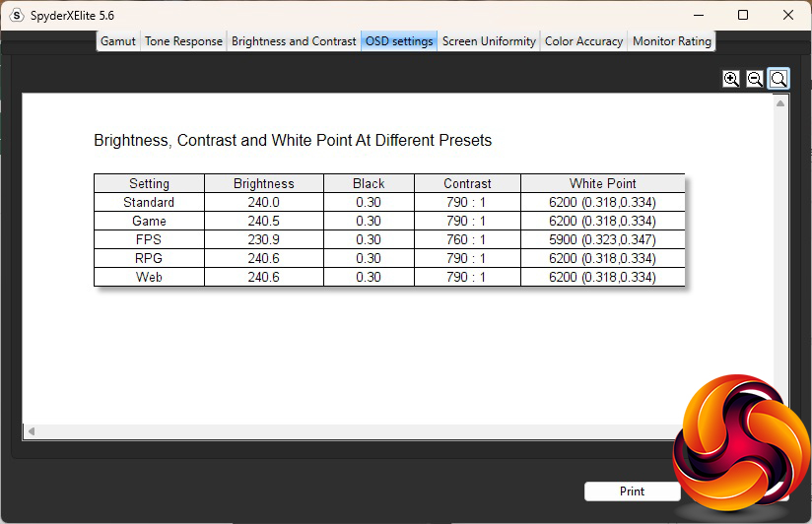The width and height of the screenshot is (812, 524).
Task: Click the zoom in magnifier icon
Action: click(731, 79)
